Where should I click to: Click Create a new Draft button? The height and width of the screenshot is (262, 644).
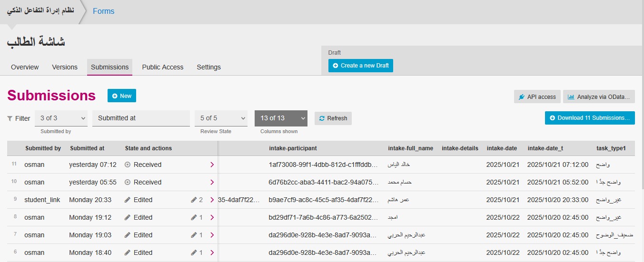[x=361, y=66]
